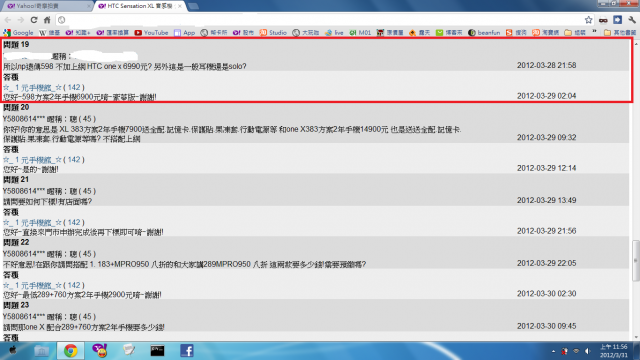Open the Yahoo 股市 bookmark

[x=243, y=33]
